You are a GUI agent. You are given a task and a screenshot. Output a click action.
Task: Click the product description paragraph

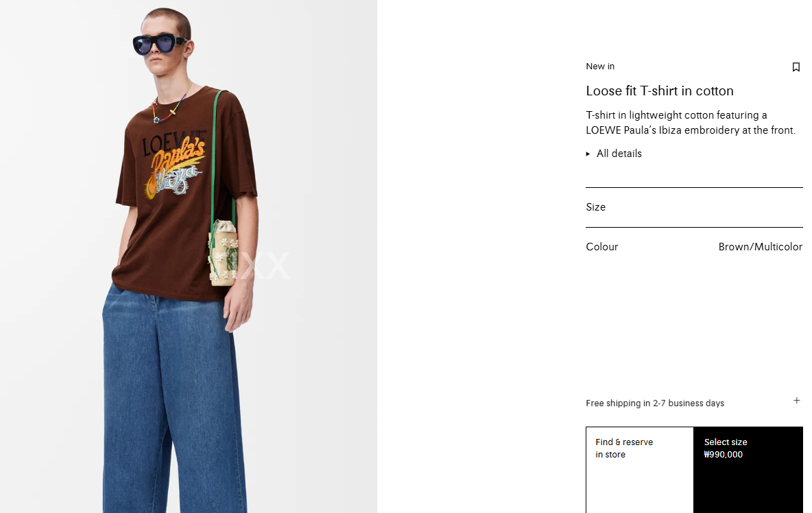point(690,123)
